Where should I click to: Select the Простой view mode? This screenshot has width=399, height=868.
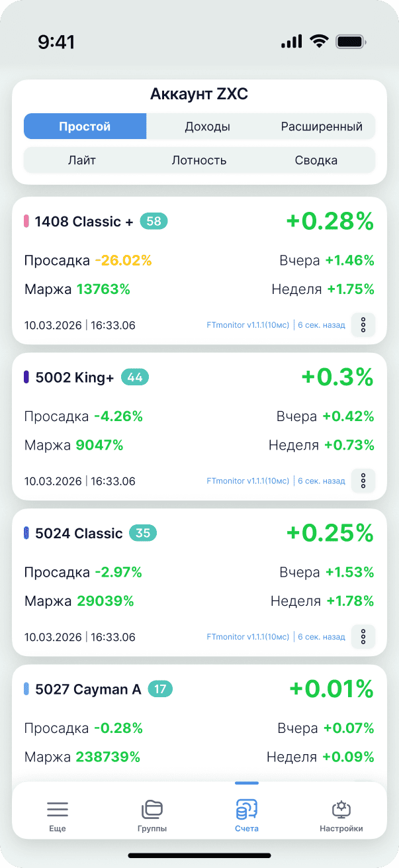tap(85, 126)
